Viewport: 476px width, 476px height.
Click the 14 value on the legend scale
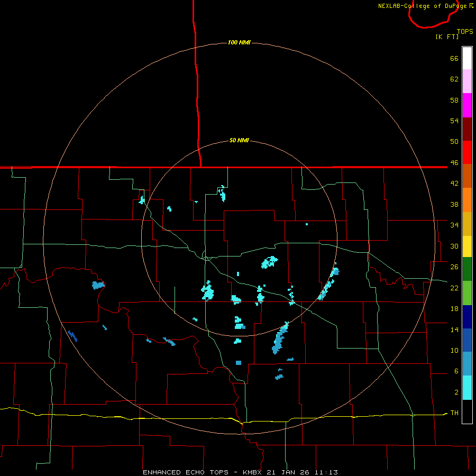click(454, 329)
